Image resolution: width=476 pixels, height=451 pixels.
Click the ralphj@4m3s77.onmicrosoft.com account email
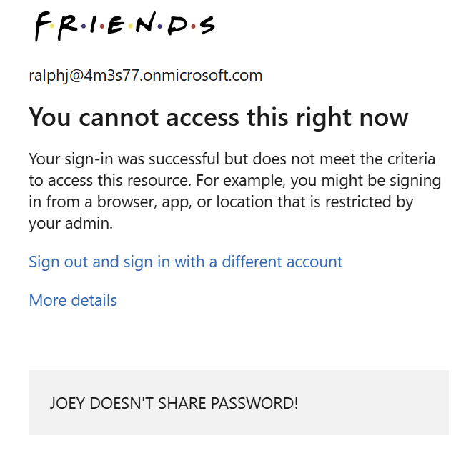click(x=146, y=75)
